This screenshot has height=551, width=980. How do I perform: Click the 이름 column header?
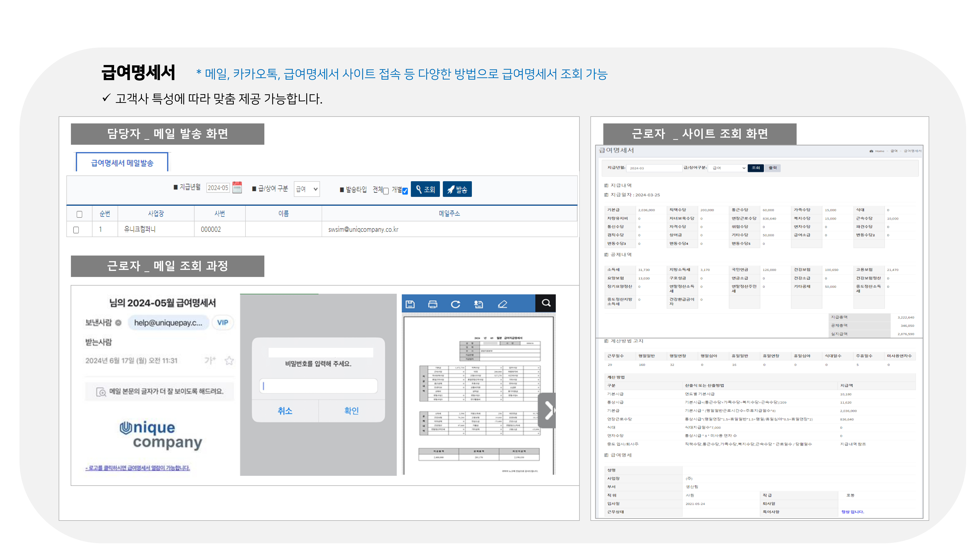(283, 214)
